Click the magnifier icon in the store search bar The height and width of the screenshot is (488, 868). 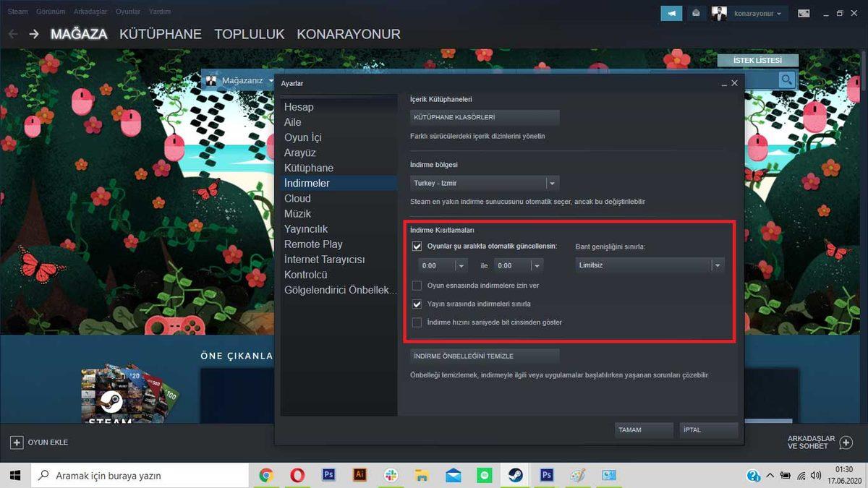point(786,80)
